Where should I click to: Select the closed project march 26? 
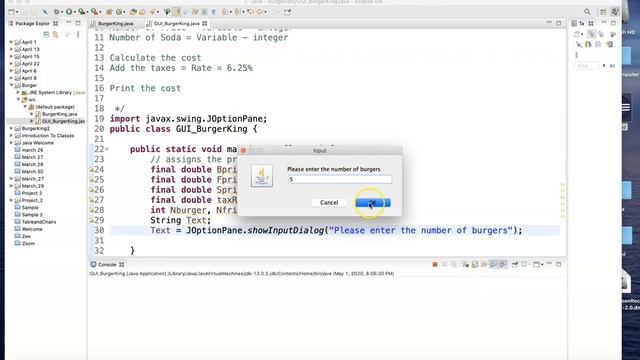32,150
